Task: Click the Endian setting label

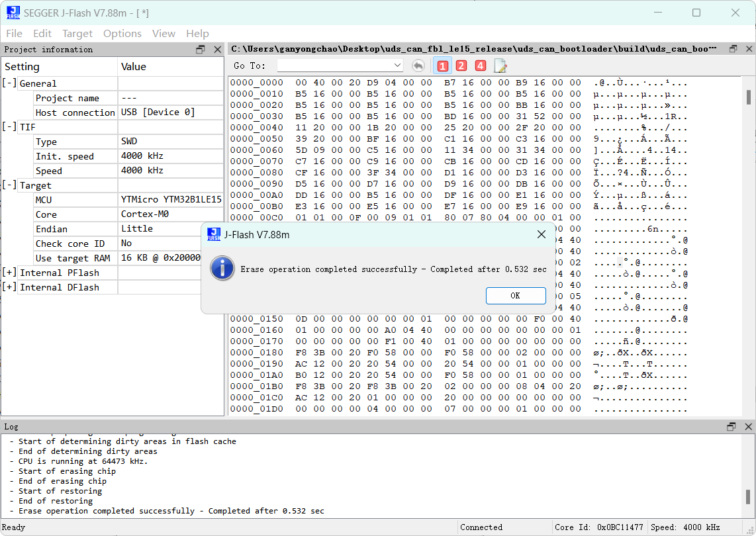Action: (x=51, y=229)
